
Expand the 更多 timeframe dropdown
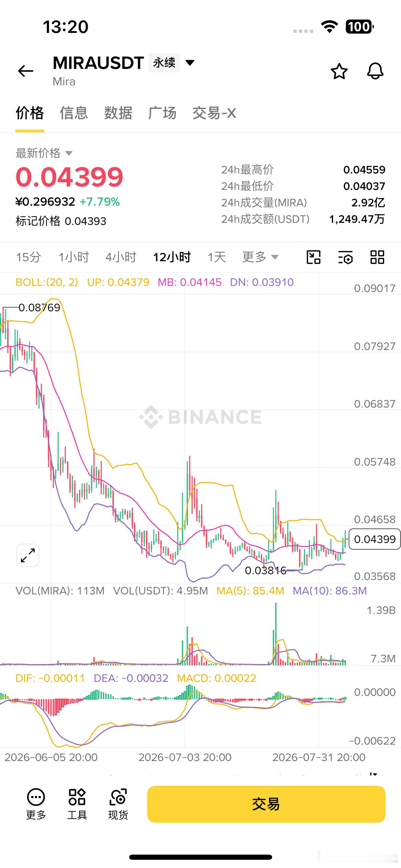tap(260, 257)
